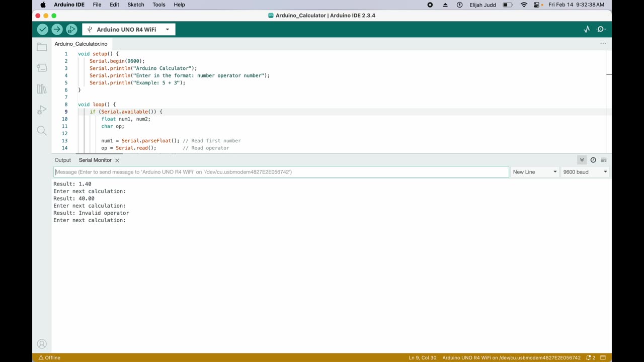Click the 'Result: Invalid operator' output line
644x362 pixels.
(x=91, y=213)
